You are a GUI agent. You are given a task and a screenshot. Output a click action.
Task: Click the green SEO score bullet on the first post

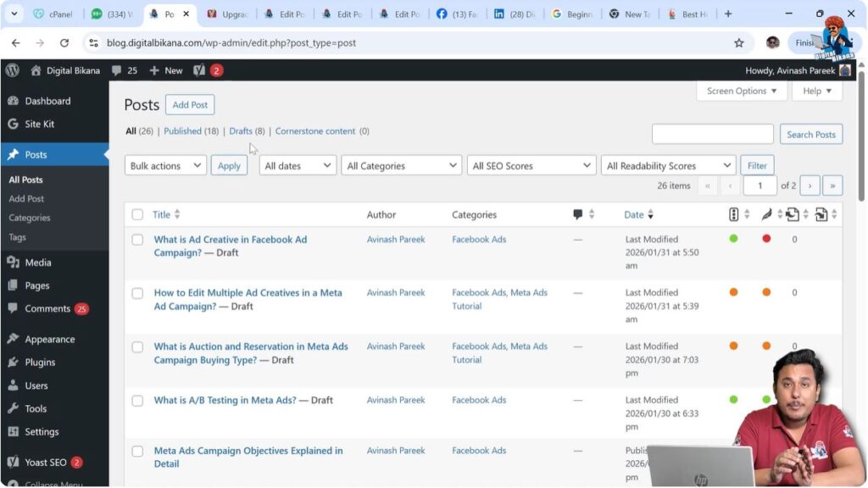coord(733,239)
